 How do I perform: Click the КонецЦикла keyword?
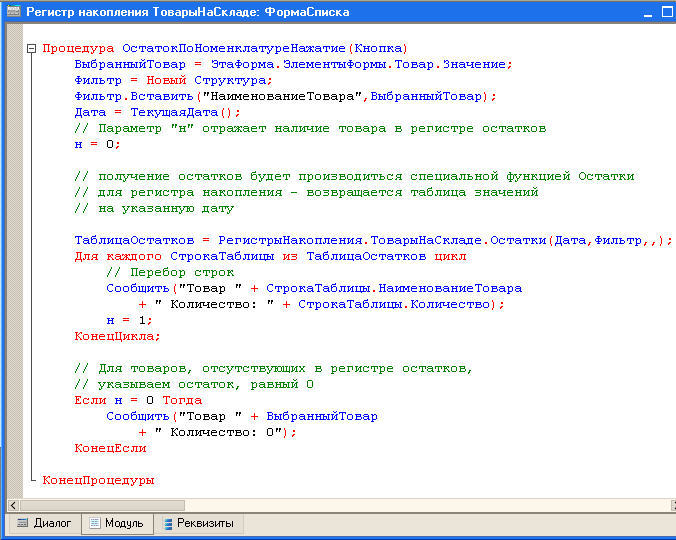pyautogui.click(x=114, y=336)
